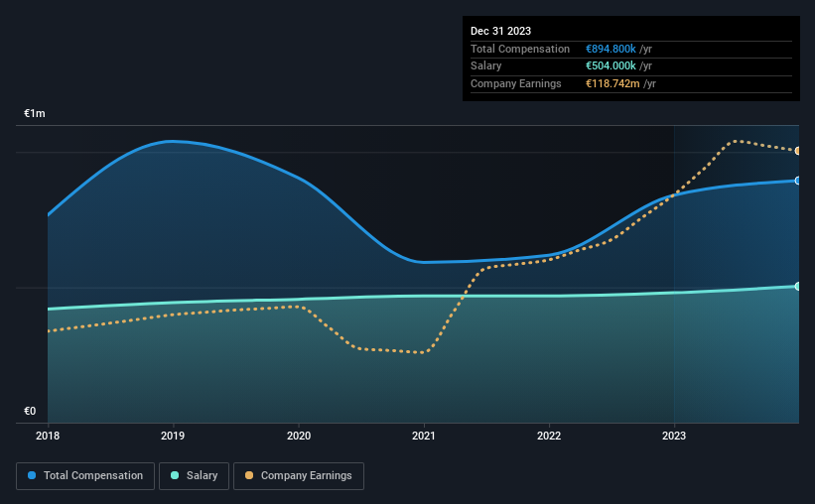This screenshot has height=504, width=815.
Task: Click the teal Salary legend dot
Action: point(175,475)
